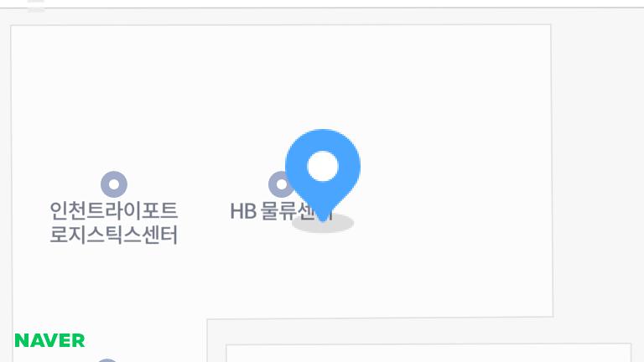Open the HB 물류센터 place label

(281, 211)
